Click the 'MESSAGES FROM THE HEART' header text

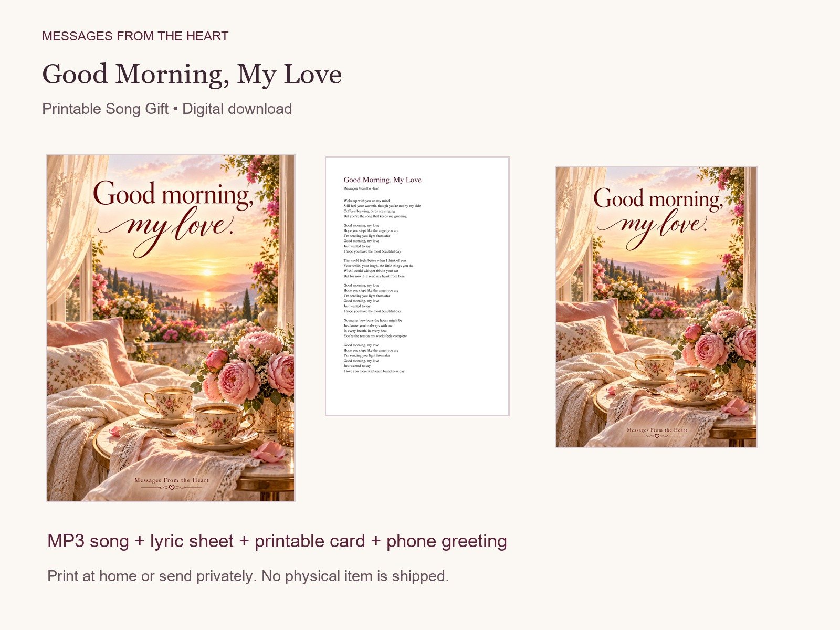click(x=135, y=36)
